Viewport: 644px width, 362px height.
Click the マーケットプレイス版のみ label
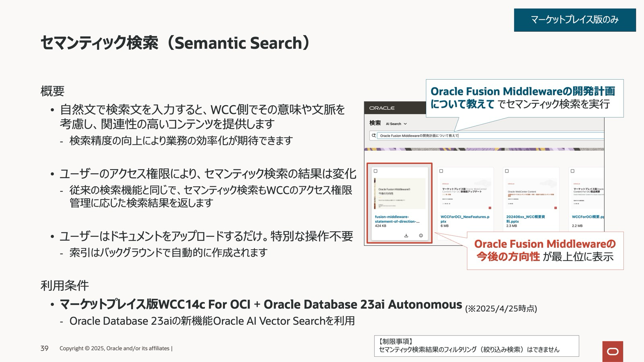point(575,20)
